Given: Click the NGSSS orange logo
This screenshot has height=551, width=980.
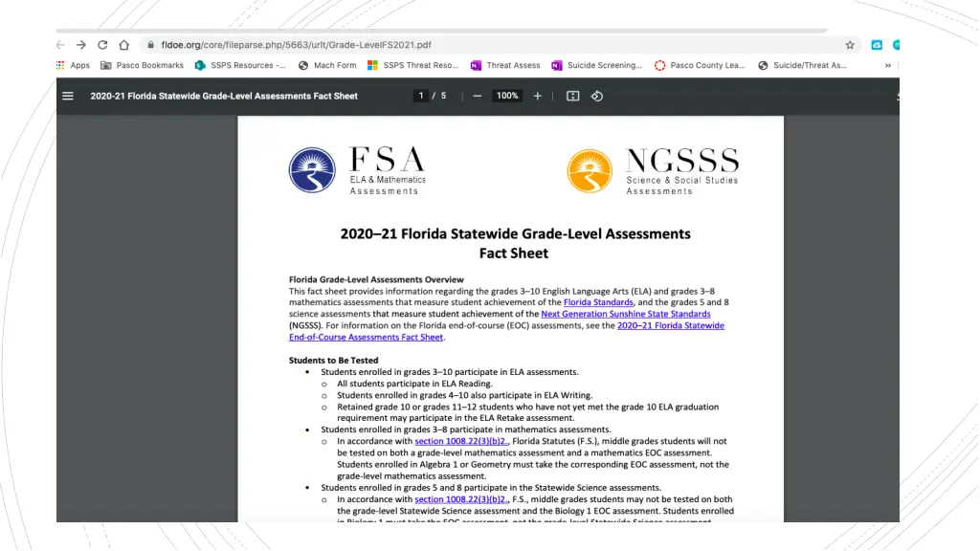Looking at the screenshot, I should click(x=590, y=171).
